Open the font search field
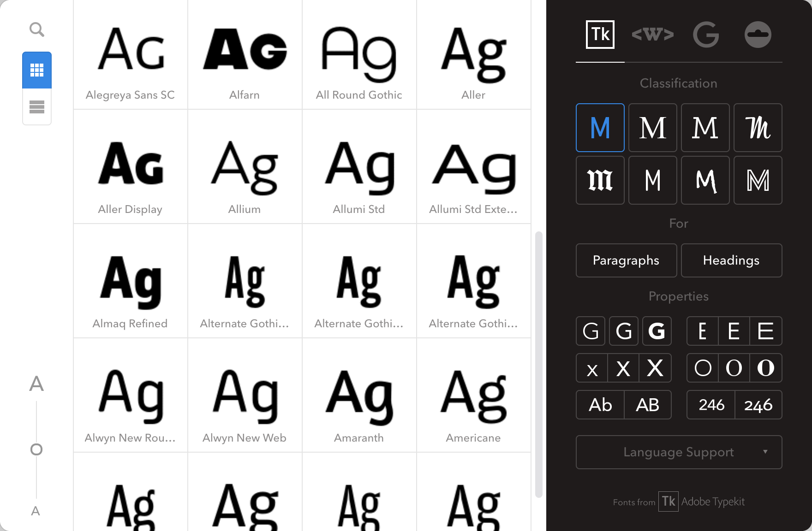812x531 pixels. (37, 29)
